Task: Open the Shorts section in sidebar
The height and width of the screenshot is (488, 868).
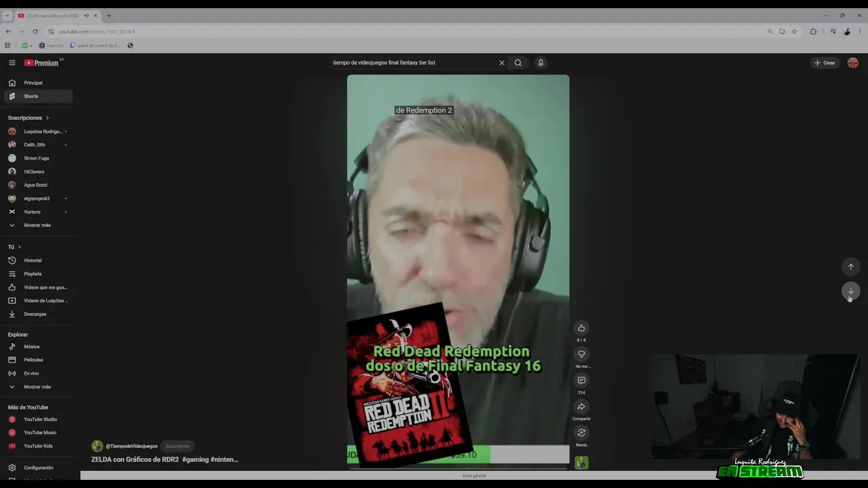Action: (38, 96)
